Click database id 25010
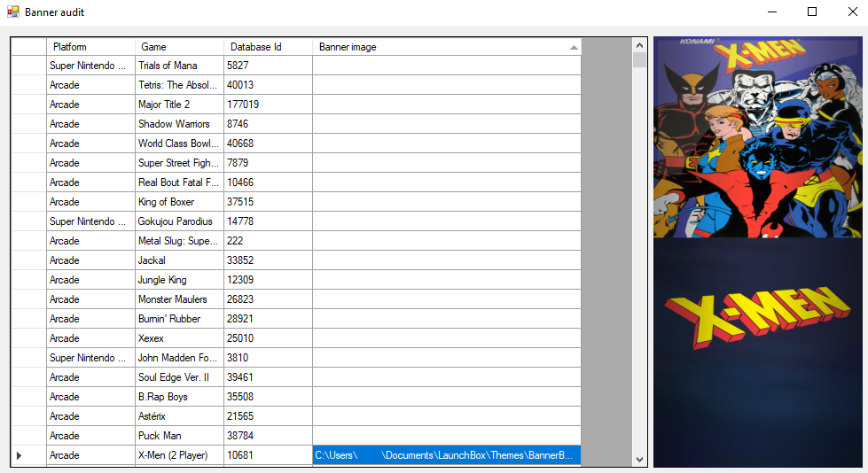 268,338
